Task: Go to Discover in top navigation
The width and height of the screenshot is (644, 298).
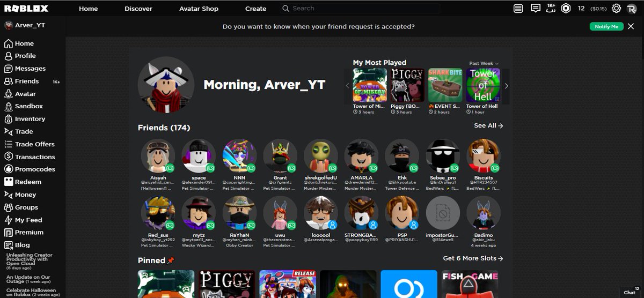Action: [138, 9]
